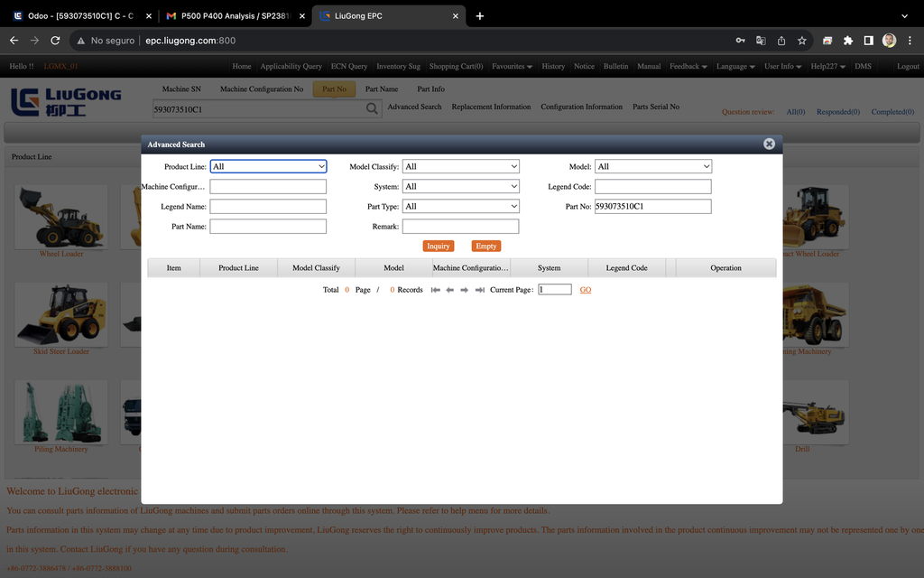
Task: Expand the Product Line dropdown
Action: click(x=268, y=166)
